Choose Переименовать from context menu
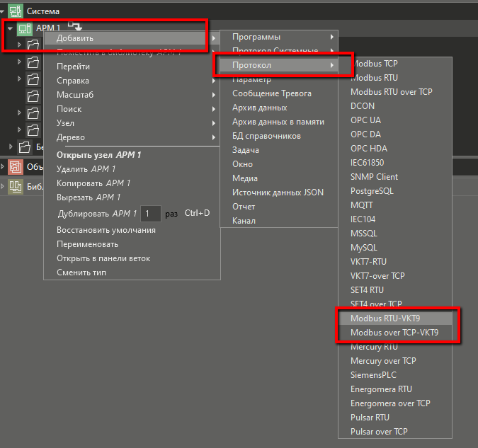The height and width of the screenshot is (448, 478). point(87,244)
